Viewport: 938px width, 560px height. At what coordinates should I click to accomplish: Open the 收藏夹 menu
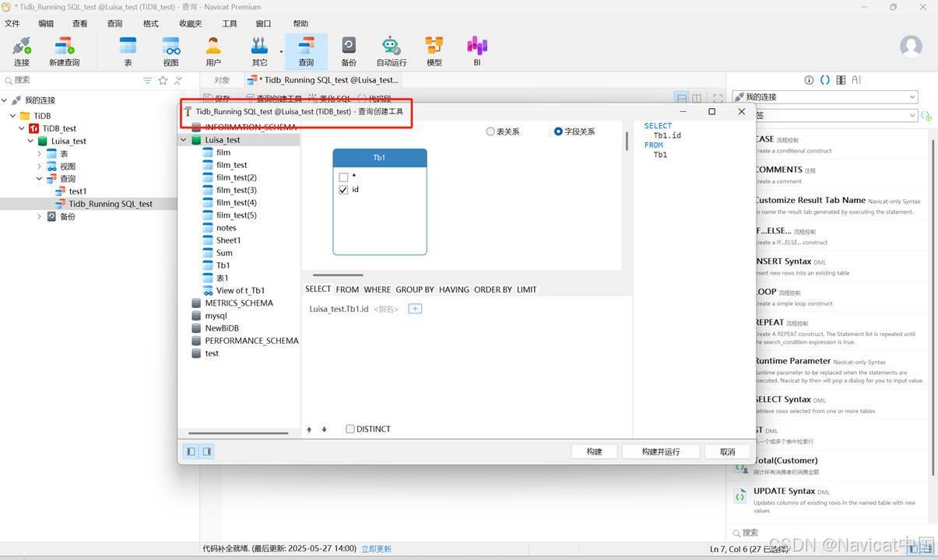(190, 24)
